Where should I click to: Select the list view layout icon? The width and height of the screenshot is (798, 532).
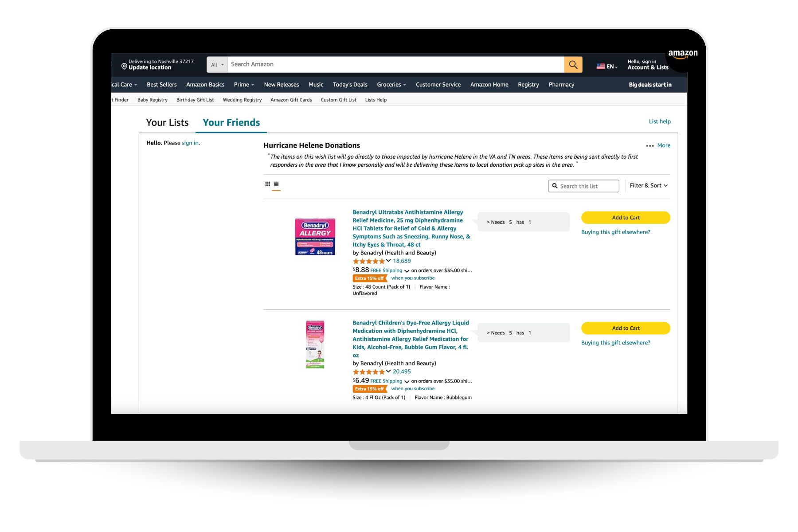[x=276, y=184]
